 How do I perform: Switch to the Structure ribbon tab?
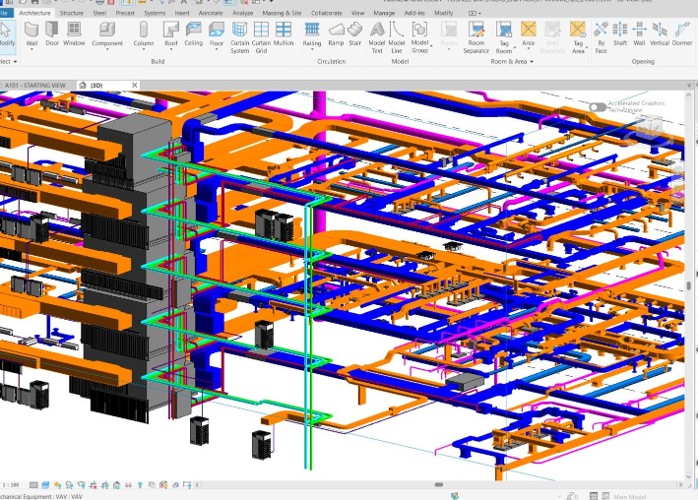click(x=72, y=13)
